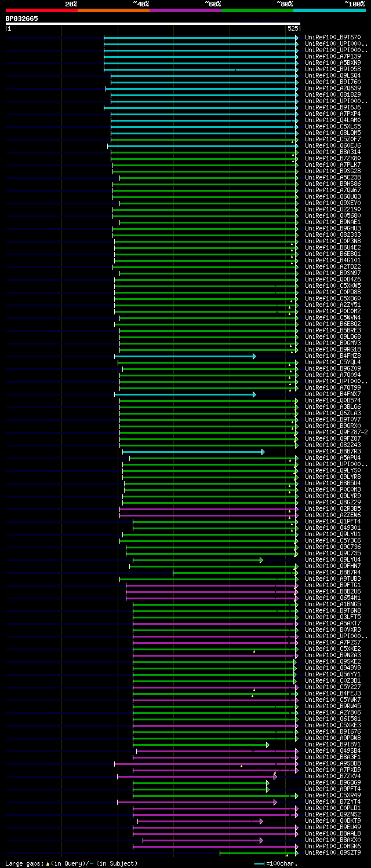Open hit UniRef100_Q9LSQ4
This screenshot has width=371, height=868.
coord(333,76)
